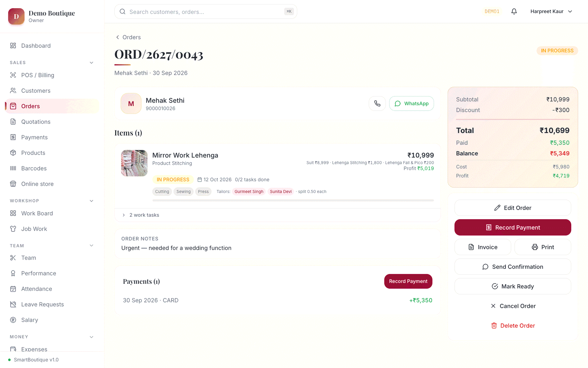
Task: Collapse the TEAM sidebar section
Action: pyautogui.click(x=91, y=245)
